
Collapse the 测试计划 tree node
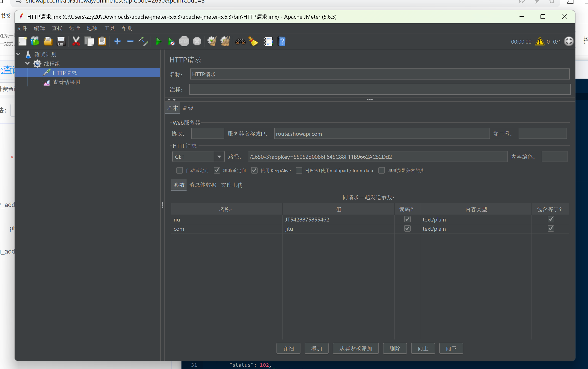pos(18,54)
